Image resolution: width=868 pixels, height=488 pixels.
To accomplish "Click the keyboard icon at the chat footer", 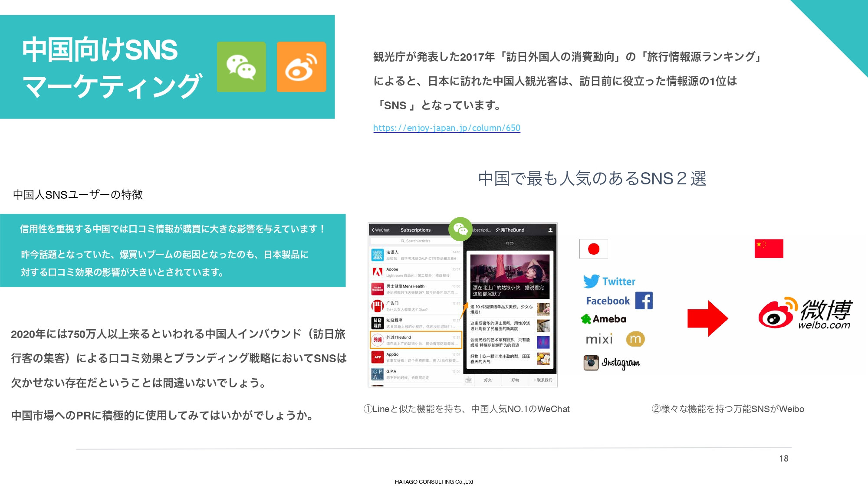I will [468, 380].
